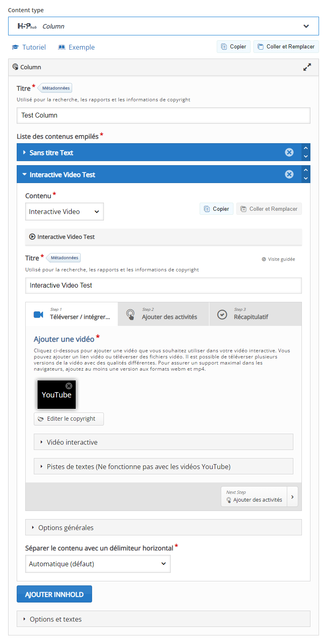Image resolution: width=330 pixels, height=644 pixels.
Task: Move Interactive Video Test item up
Action: [306, 170]
